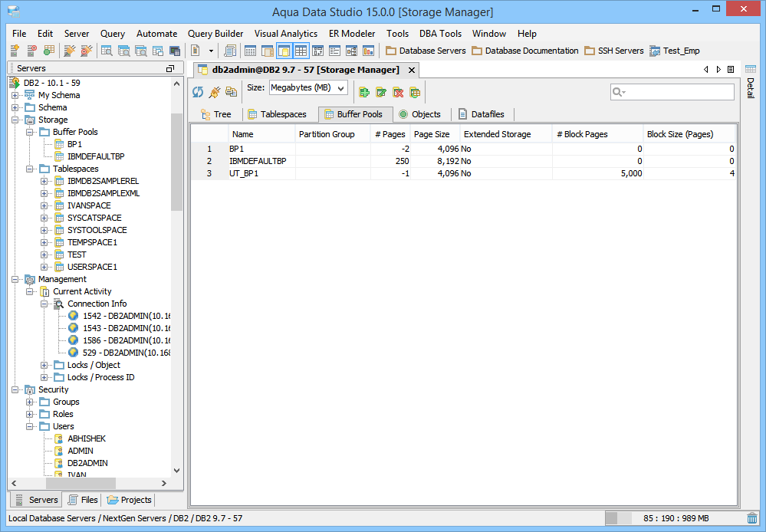Open the Database Servers bookmark folder
This screenshot has height=532, width=766.
(426, 51)
